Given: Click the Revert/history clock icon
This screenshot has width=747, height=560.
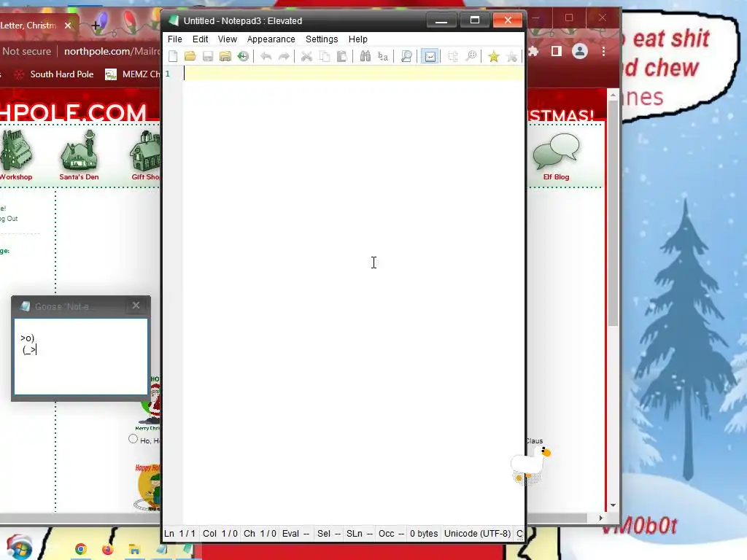Looking at the screenshot, I should (x=243, y=56).
